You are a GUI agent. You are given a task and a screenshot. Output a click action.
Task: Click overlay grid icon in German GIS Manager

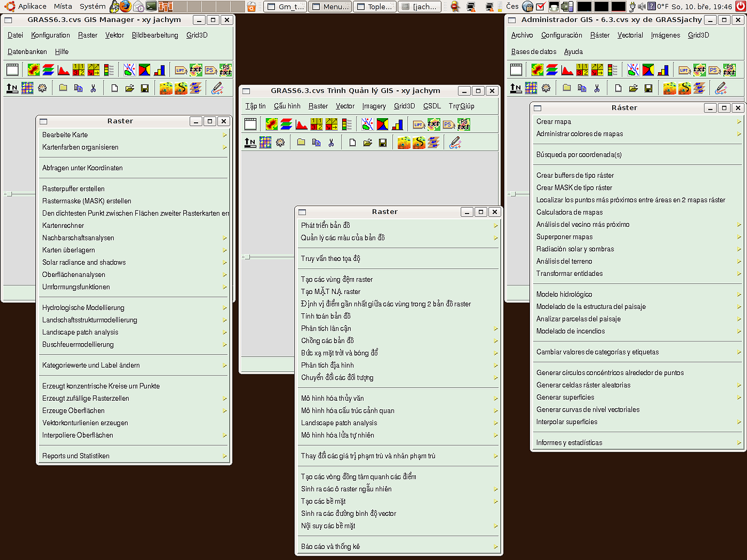[27, 88]
